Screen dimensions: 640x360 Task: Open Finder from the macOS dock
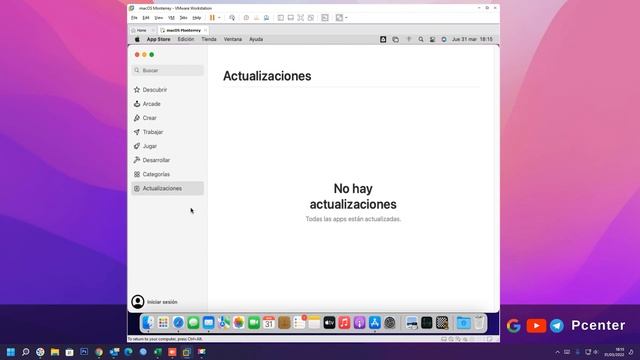[x=148, y=323]
